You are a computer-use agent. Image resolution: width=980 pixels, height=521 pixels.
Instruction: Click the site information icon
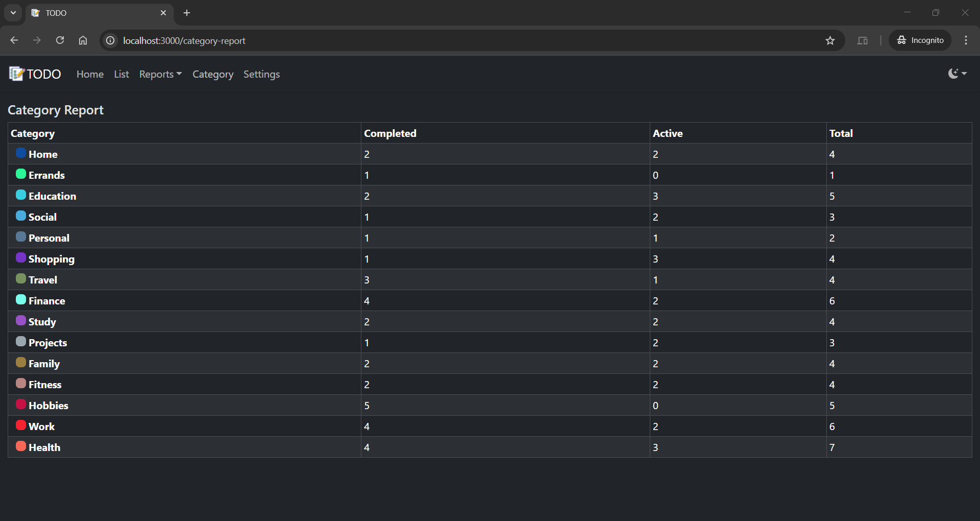pos(110,40)
